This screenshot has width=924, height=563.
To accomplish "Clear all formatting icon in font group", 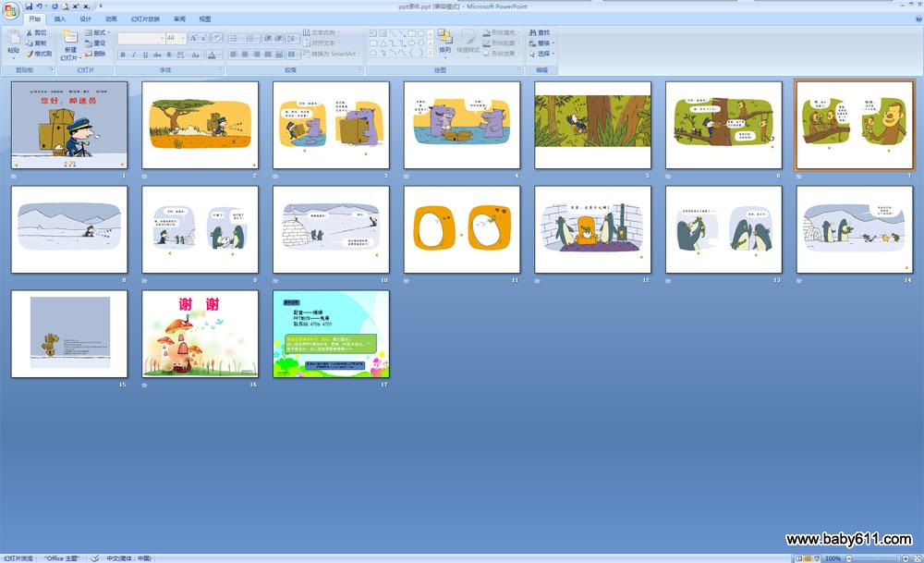I will [x=217, y=38].
